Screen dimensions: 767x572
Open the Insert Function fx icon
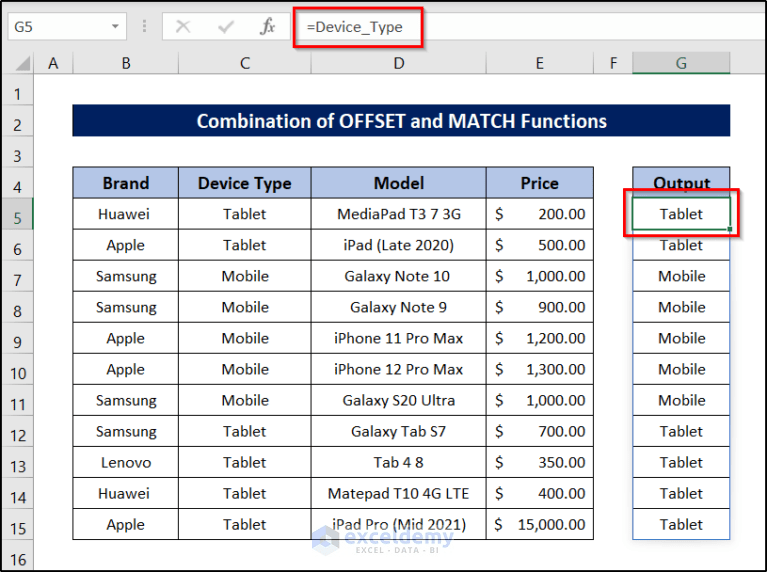coord(268,26)
